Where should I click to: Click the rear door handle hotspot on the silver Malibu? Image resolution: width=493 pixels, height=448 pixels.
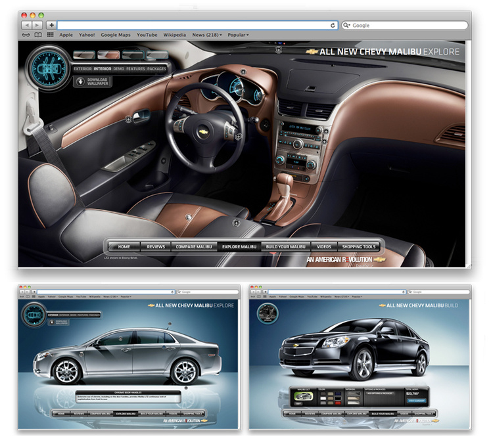pyautogui.click(x=164, y=347)
